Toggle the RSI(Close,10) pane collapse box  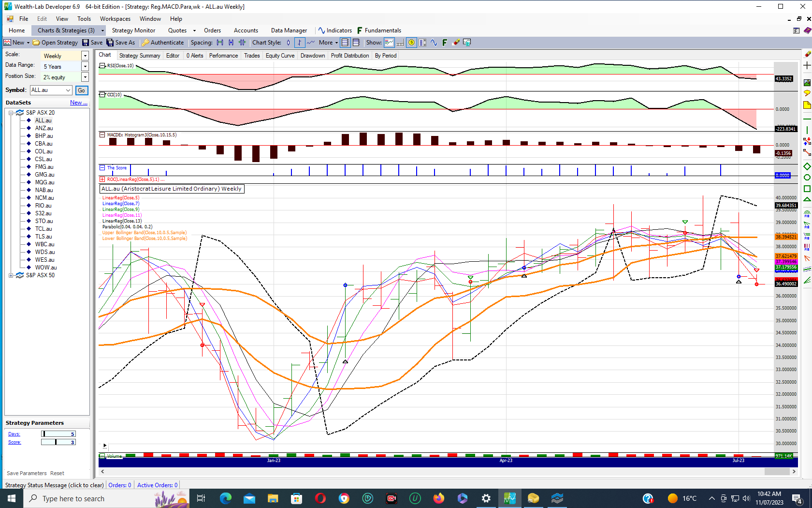coord(102,65)
